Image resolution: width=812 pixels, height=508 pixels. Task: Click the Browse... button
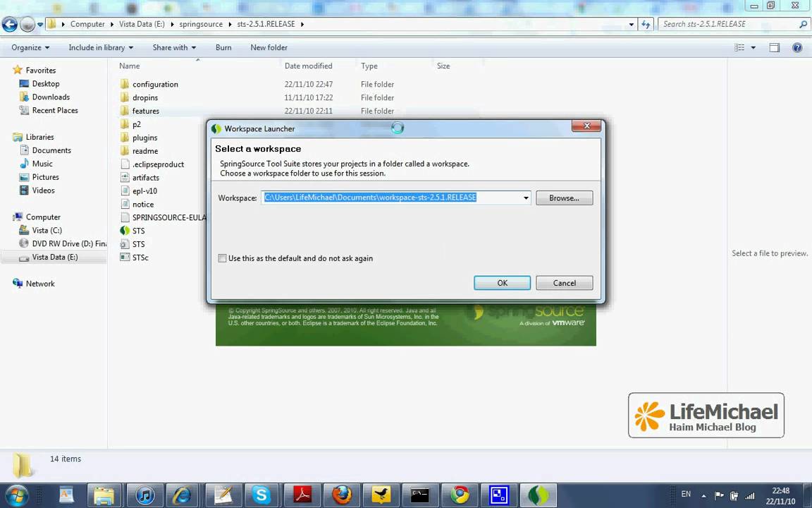tap(565, 198)
